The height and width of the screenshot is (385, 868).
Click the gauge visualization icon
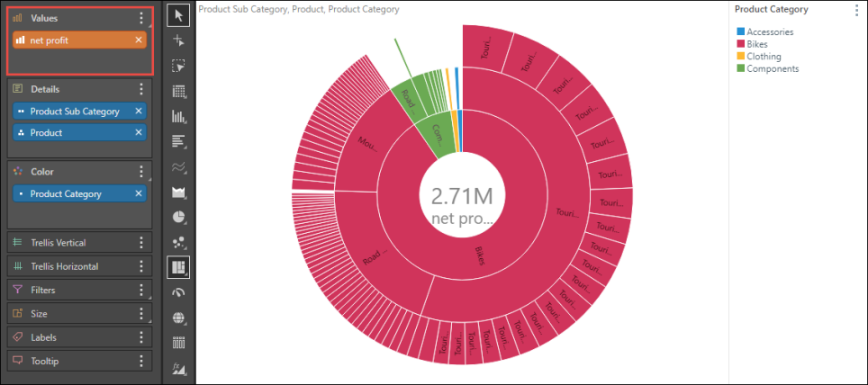click(x=178, y=292)
